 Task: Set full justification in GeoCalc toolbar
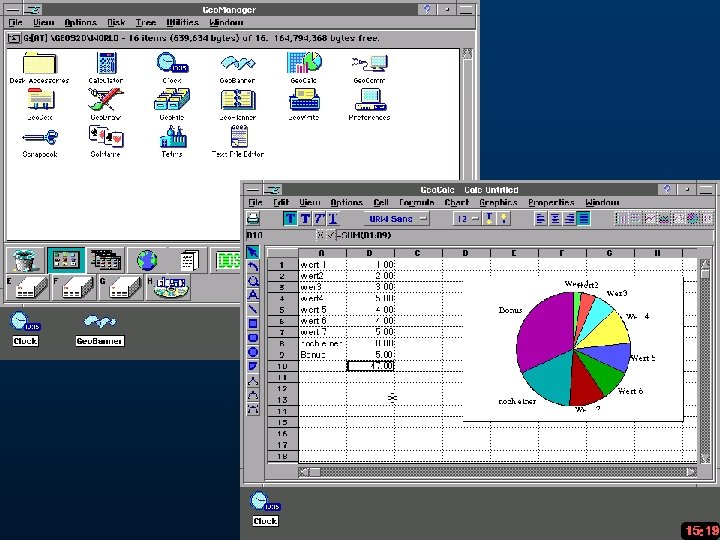[584, 219]
